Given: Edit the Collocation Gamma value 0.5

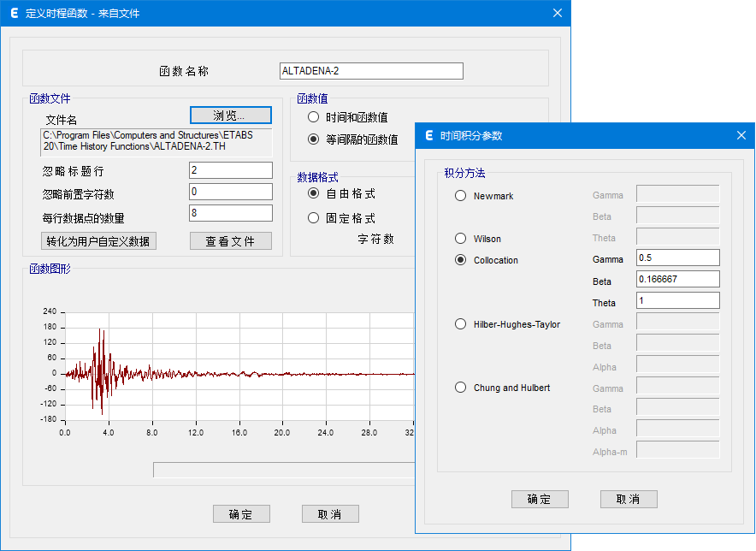Looking at the screenshot, I should pyautogui.click(x=677, y=258).
